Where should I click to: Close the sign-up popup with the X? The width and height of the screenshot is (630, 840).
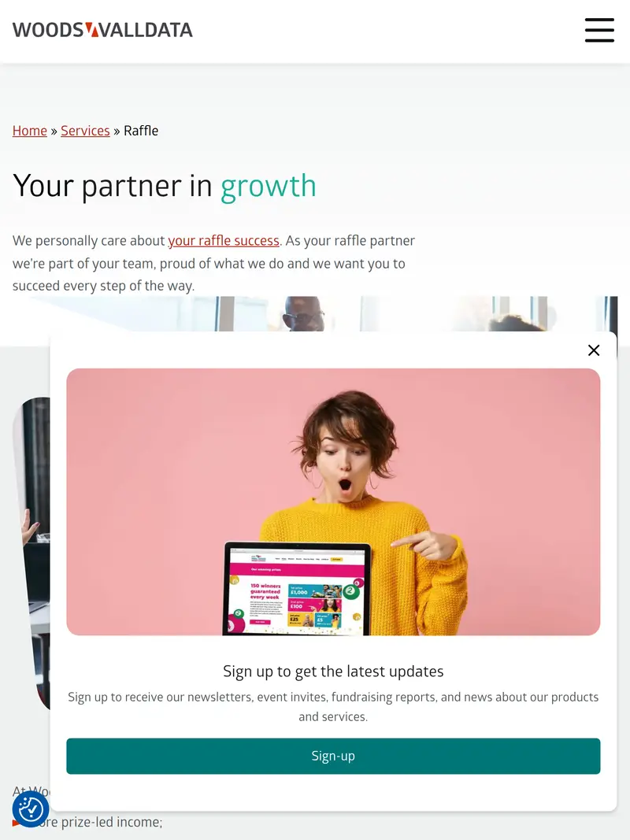[x=594, y=350]
